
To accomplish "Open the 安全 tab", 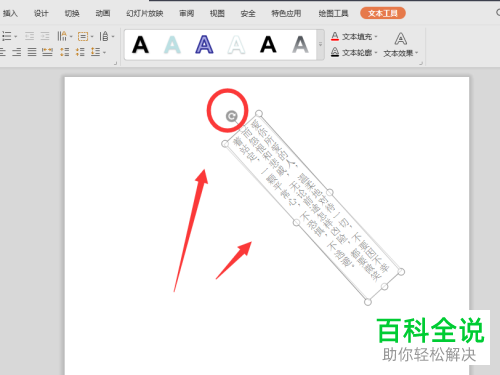I will coord(248,13).
